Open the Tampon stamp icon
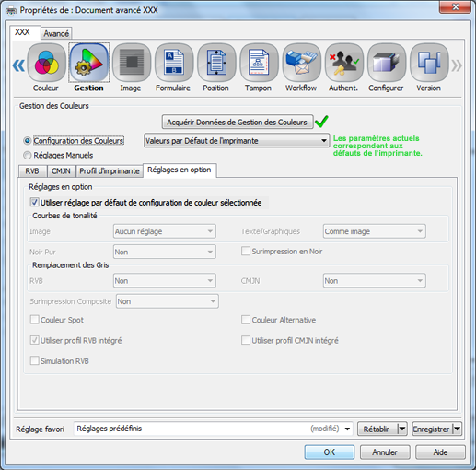Viewport: 476px width, 470px height. [259, 63]
